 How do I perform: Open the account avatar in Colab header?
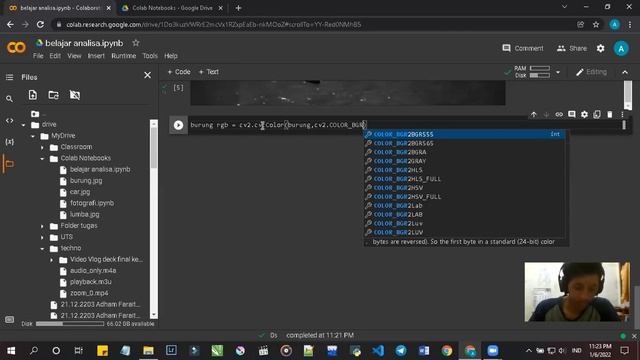tap(621, 49)
